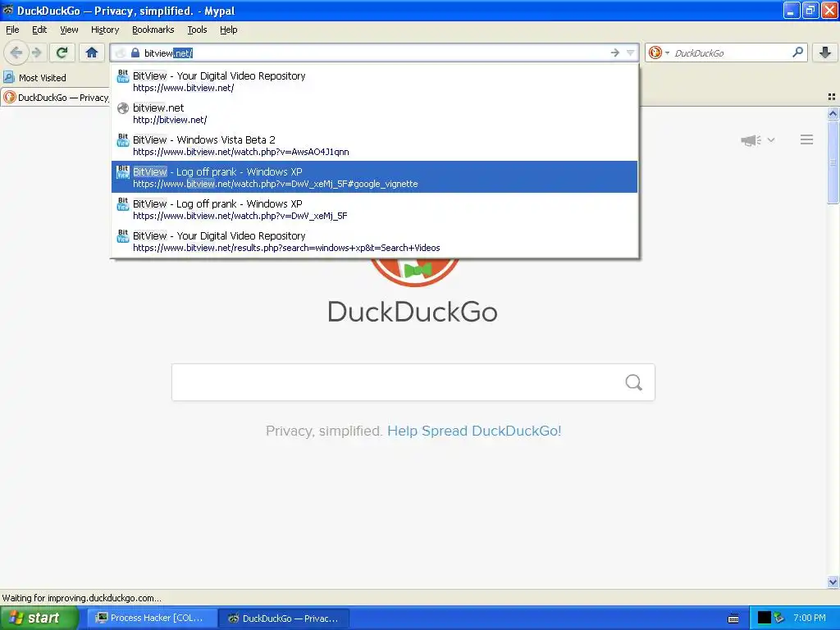This screenshot has height=630, width=840.
Task: Click the keyboard icon in the taskbar
Action: click(733, 619)
